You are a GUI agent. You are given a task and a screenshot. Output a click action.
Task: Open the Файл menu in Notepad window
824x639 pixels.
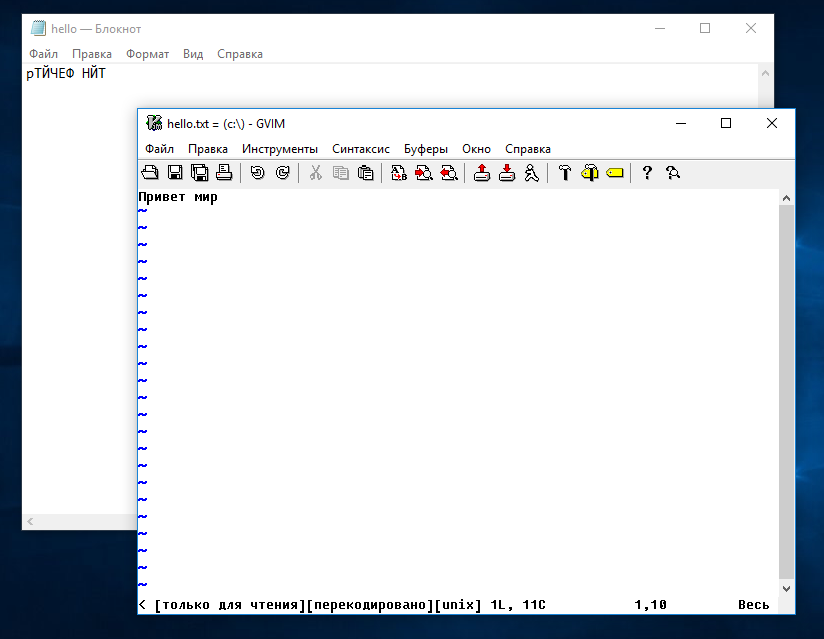[x=43, y=54]
